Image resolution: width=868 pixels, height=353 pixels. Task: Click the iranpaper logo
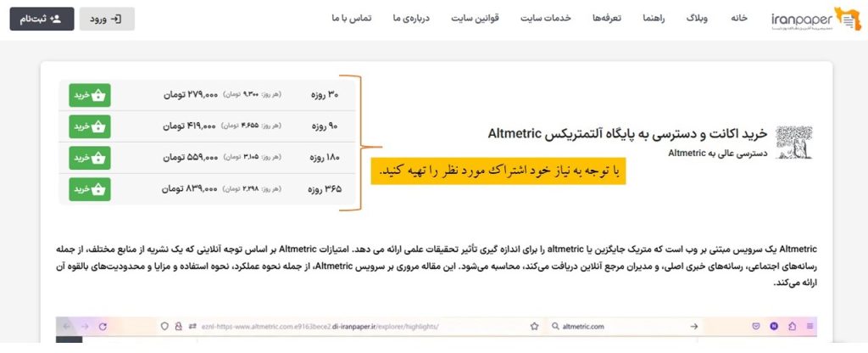click(x=815, y=20)
